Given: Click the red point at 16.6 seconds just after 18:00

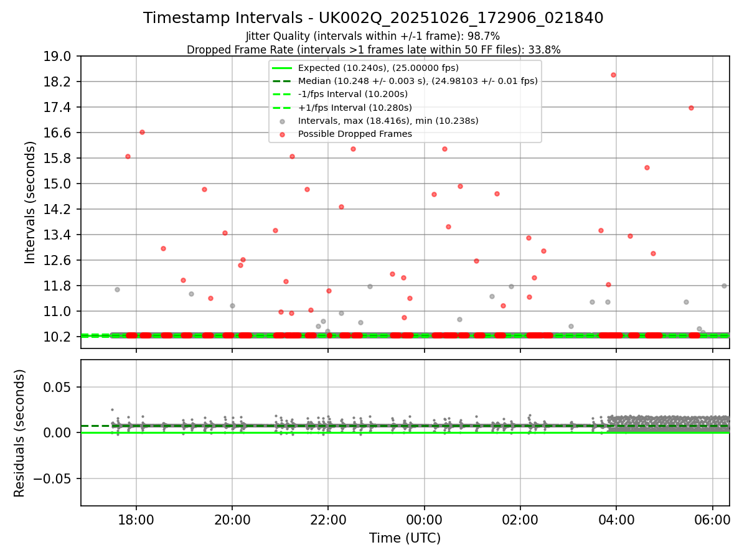Looking at the screenshot, I should pos(142,132).
